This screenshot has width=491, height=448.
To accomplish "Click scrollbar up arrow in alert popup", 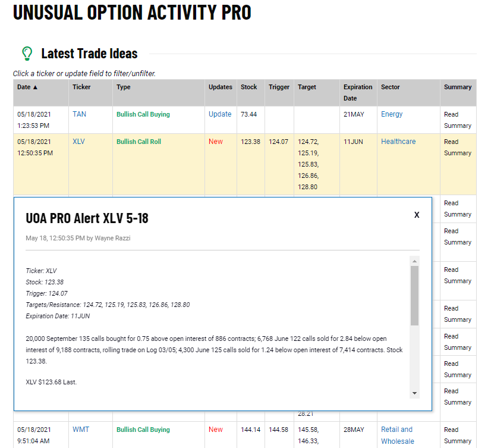I will click(414, 261).
